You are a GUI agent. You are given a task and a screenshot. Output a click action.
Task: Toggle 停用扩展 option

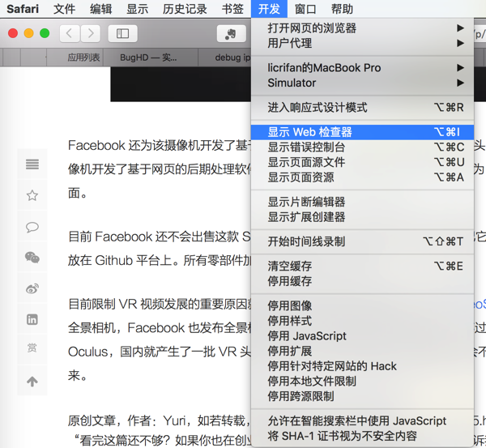click(x=362, y=351)
